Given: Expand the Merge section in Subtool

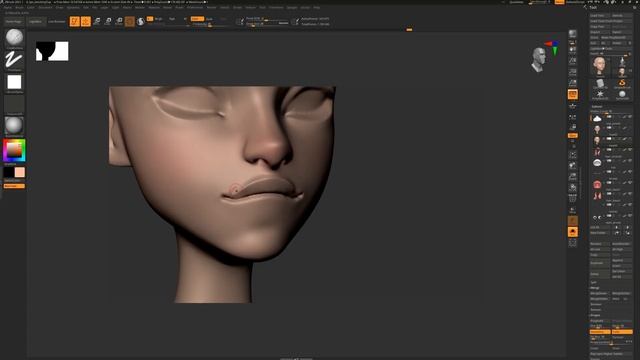Looking at the screenshot, I should (x=595, y=288).
